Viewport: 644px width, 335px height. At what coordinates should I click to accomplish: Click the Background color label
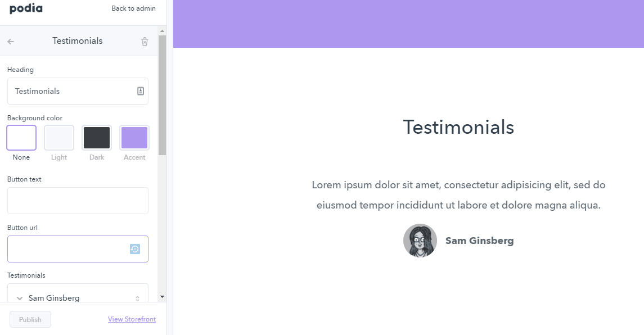click(x=35, y=118)
